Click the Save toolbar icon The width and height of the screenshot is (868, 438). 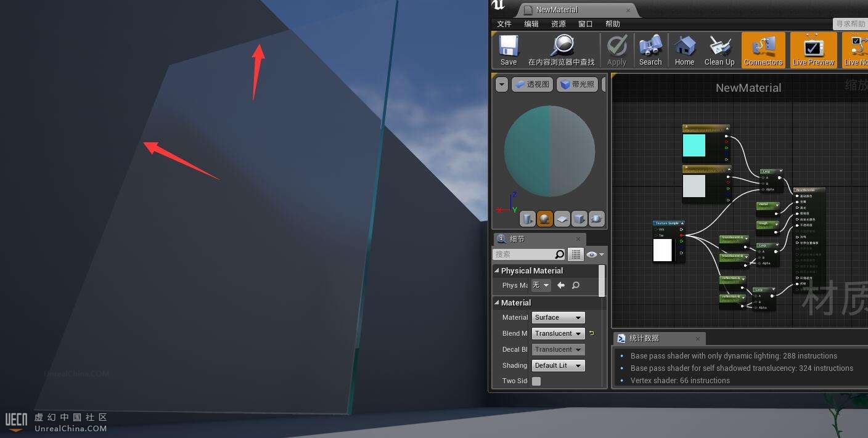(x=509, y=50)
